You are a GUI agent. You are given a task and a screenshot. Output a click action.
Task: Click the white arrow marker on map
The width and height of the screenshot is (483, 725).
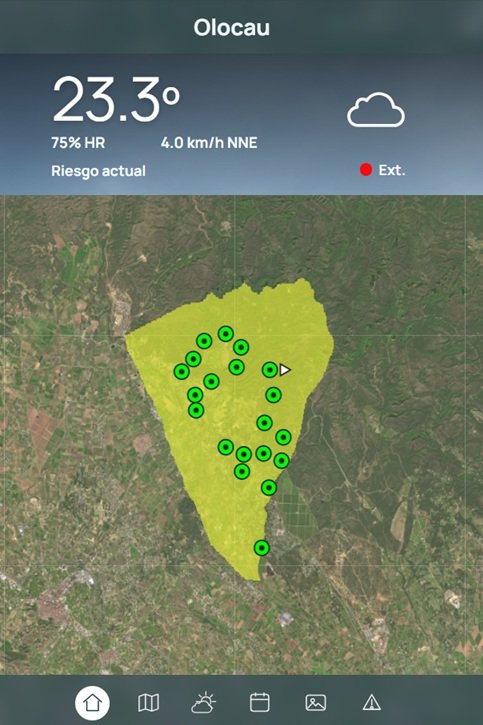[285, 370]
